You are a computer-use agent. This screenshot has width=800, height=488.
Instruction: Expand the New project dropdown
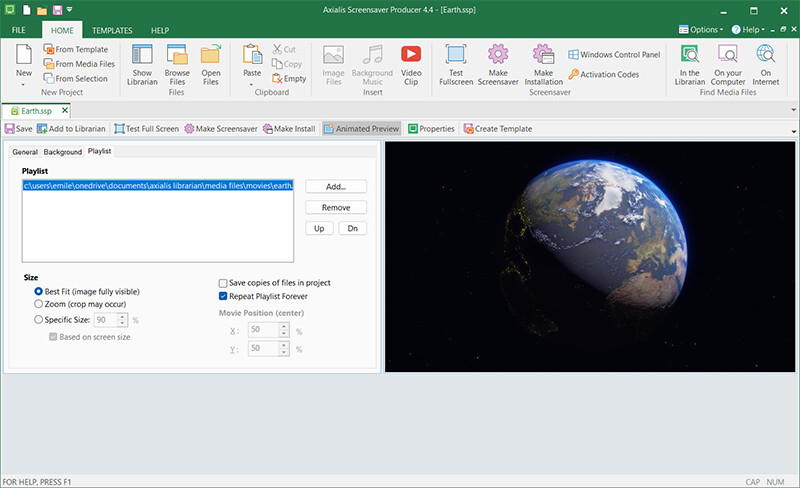pyautogui.click(x=24, y=85)
